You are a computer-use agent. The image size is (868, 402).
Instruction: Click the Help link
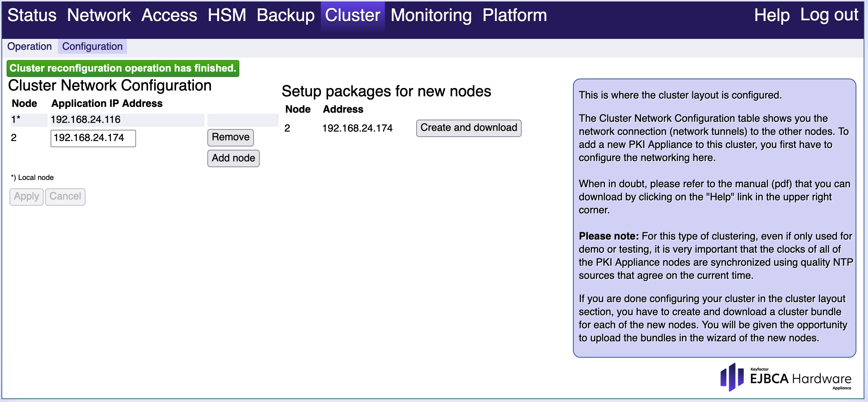(772, 15)
